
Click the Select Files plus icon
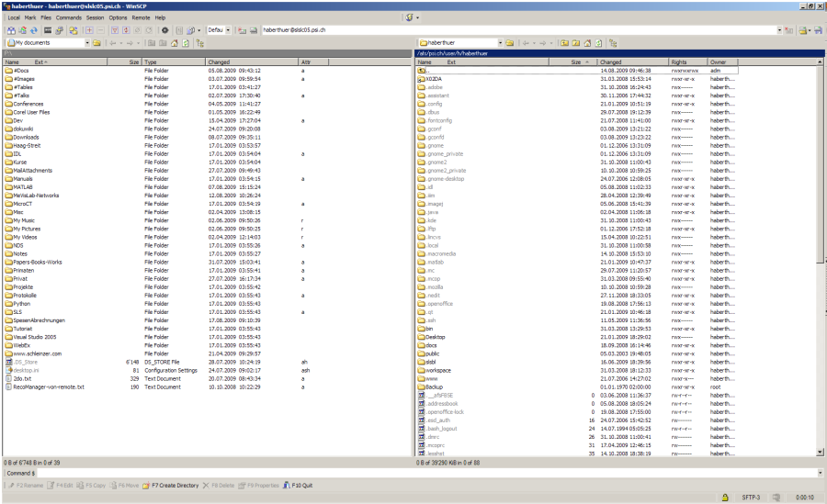coord(89,30)
